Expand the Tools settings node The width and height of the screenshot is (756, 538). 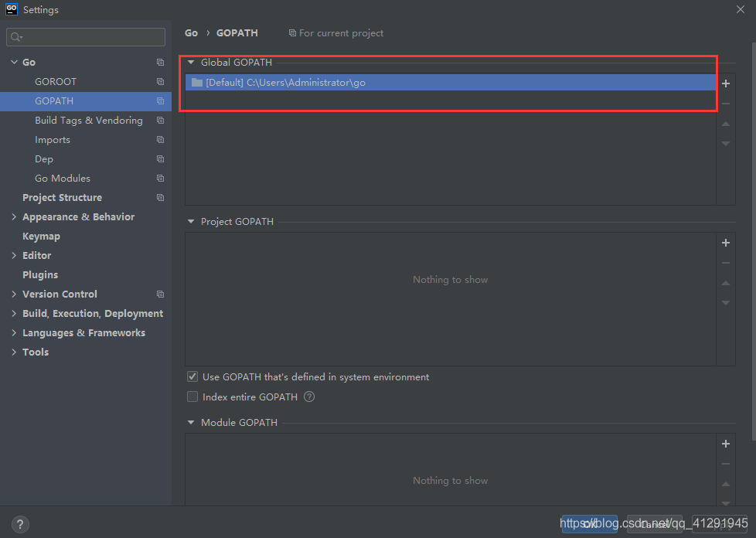pos(14,352)
